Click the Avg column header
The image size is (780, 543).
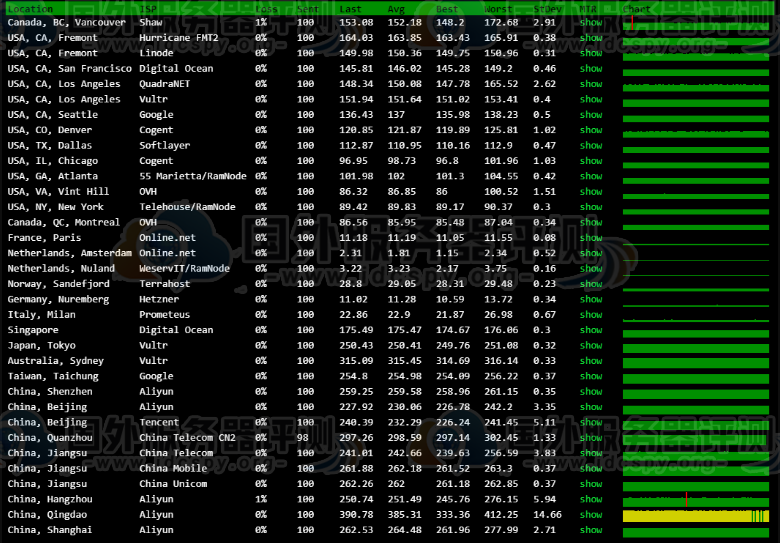[396, 9]
